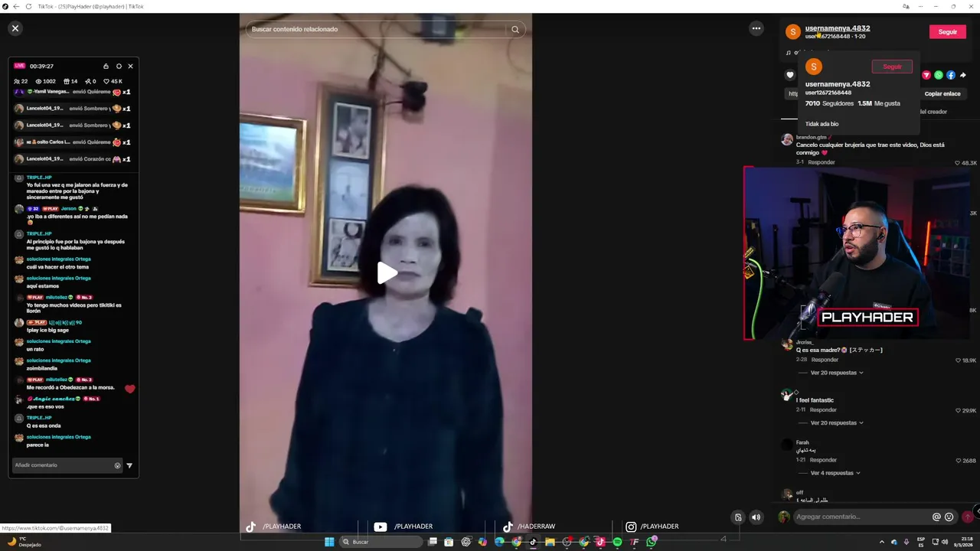Click outlined Seguir button in profile hover card
980x551 pixels.
(892, 67)
